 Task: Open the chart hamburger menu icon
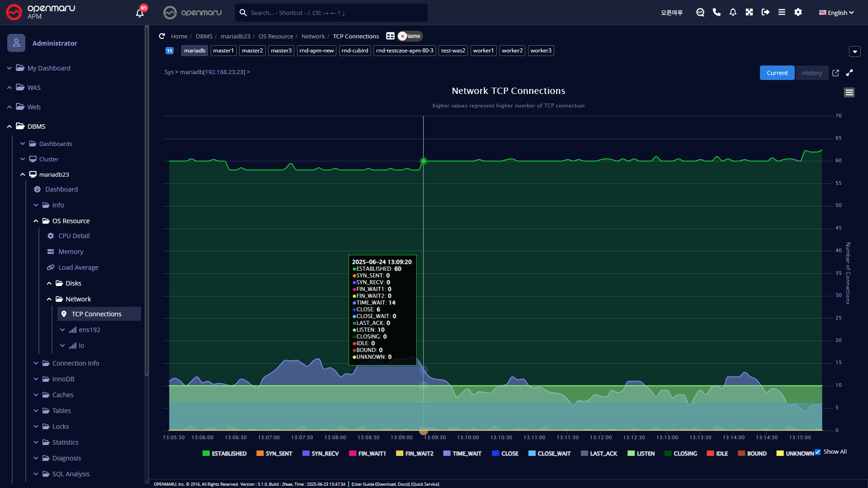[x=849, y=93]
